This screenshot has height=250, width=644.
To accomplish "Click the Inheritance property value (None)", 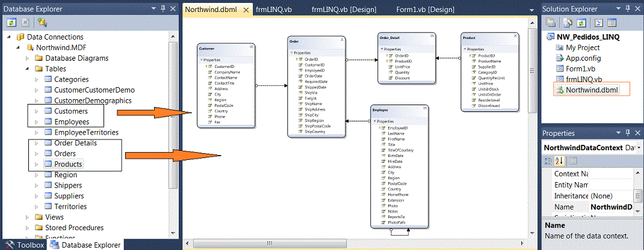I will 611,196.
